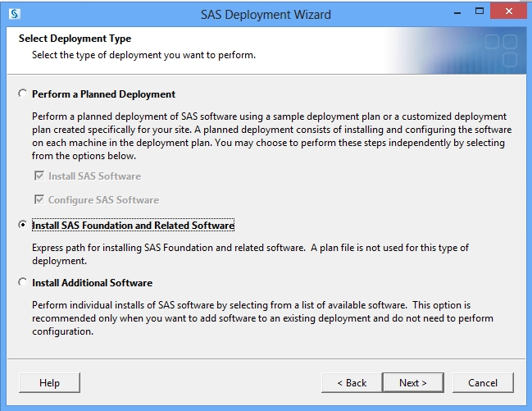The image size is (532, 411).
Task: Close the wizard with the red X
Action: [x=508, y=11]
